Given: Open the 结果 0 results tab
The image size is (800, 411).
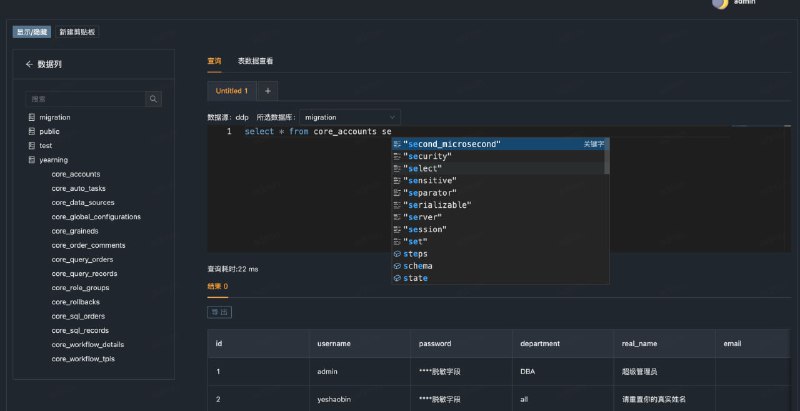Looking at the screenshot, I should [218, 287].
